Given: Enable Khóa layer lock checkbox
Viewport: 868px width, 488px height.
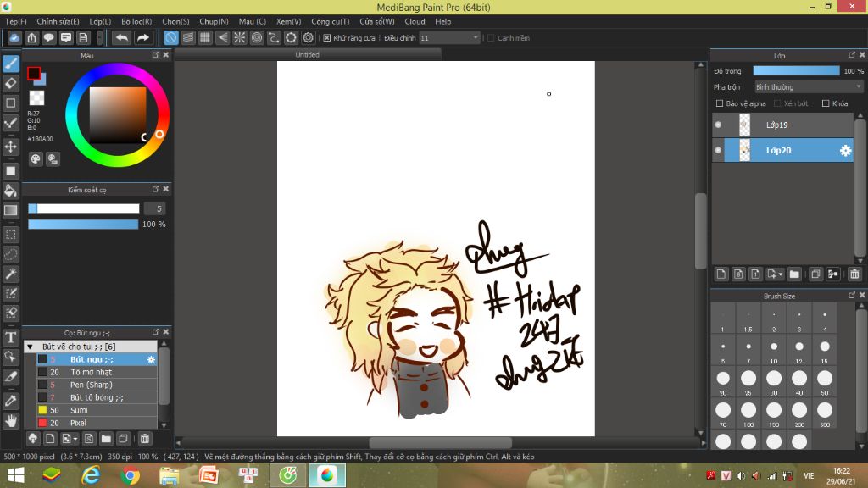Looking at the screenshot, I should [826, 103].
